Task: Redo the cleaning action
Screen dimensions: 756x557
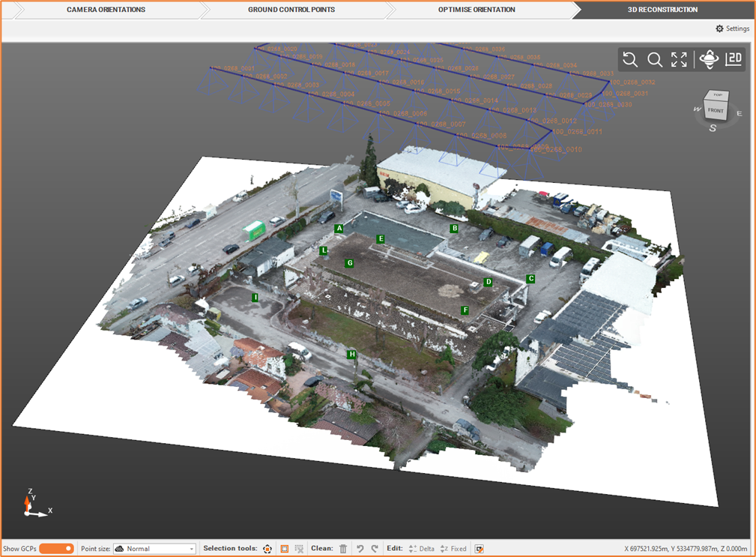Action: coord(375,549)
